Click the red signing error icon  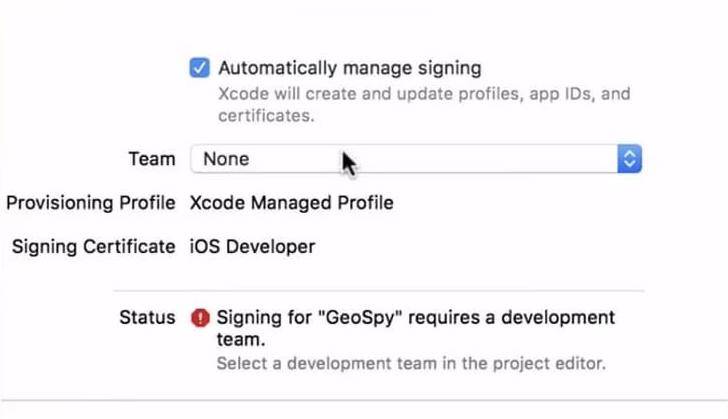pos(200,318)
